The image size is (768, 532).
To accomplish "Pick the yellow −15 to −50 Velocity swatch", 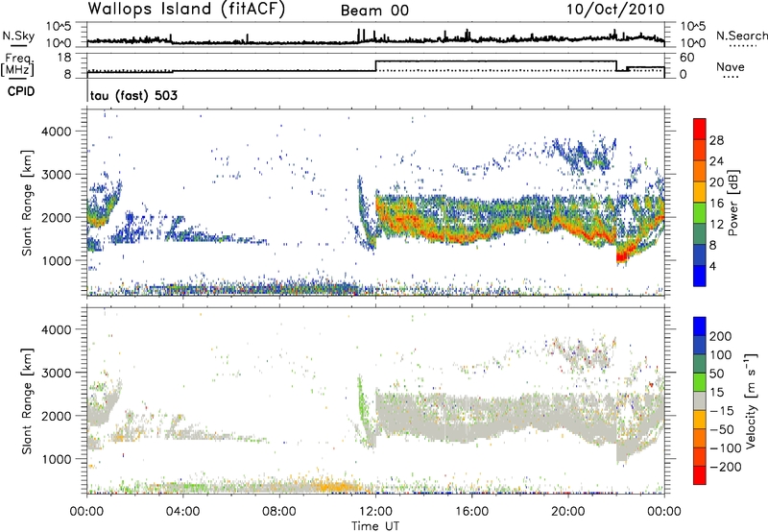I will coord(700,420).
